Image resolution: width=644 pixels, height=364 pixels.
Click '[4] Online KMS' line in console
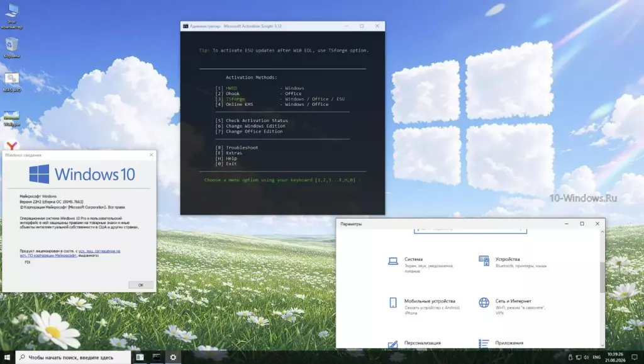click(272, 104)
